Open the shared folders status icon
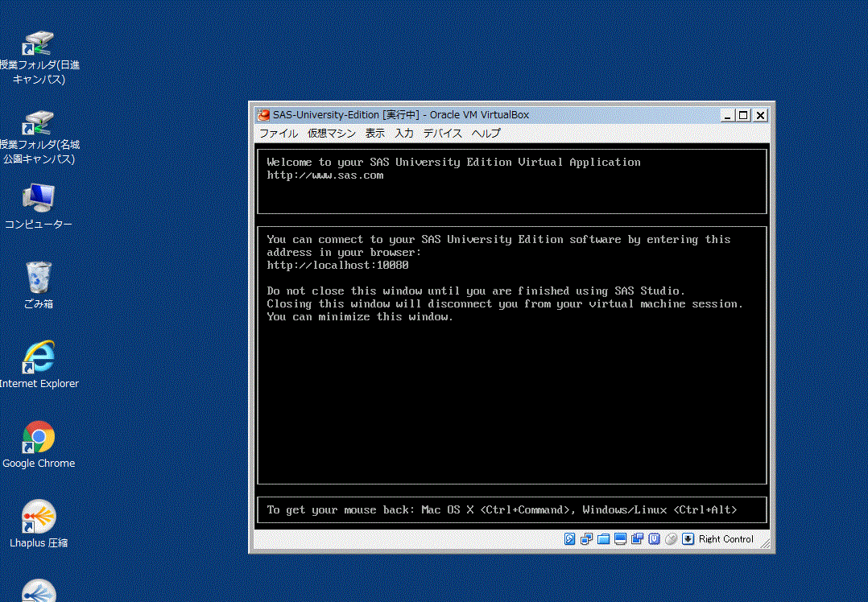Viewport: 868px width, 602px height. (x=603, y=539)
